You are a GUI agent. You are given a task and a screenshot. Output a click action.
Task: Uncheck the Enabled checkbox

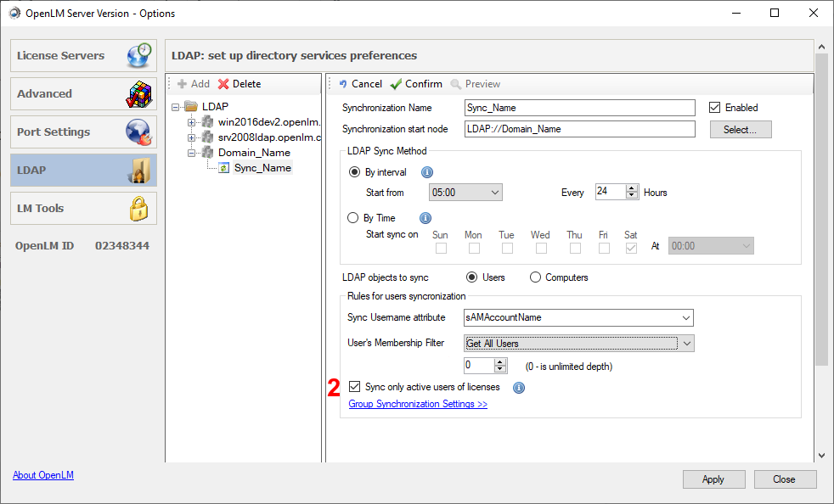714,108
